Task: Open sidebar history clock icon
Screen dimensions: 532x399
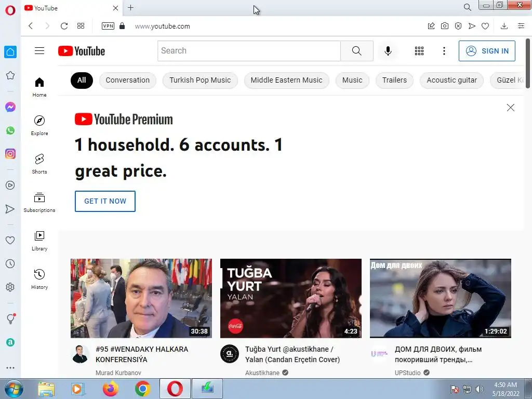Action: [10, 263]
